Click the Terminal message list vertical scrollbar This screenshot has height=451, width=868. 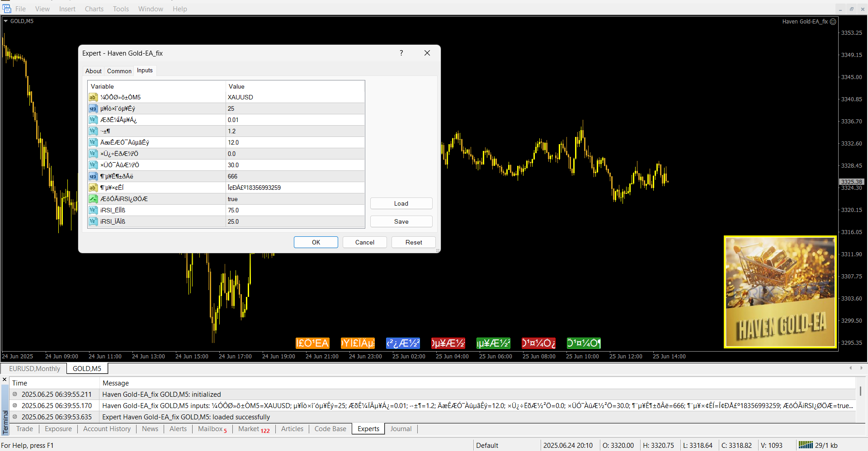click(860, 391)
